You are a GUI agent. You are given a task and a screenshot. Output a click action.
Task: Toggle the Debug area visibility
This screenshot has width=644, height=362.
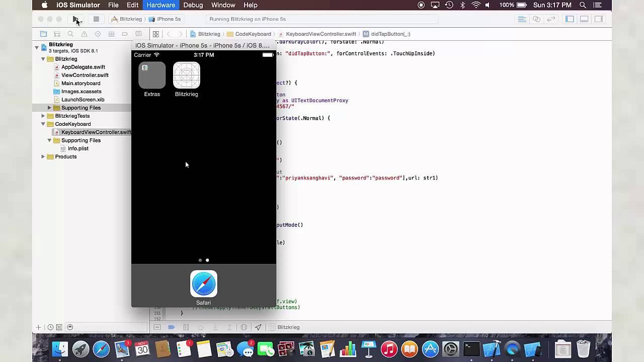584,19
